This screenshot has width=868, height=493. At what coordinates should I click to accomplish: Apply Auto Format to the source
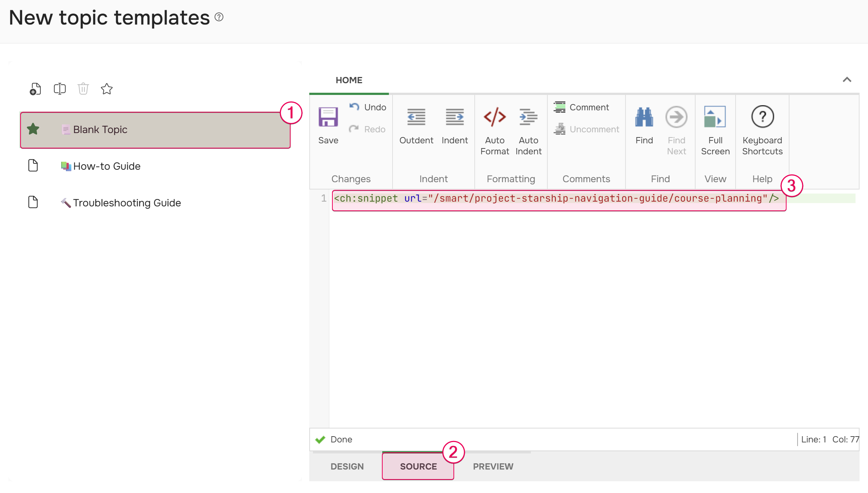click(495, 125)
